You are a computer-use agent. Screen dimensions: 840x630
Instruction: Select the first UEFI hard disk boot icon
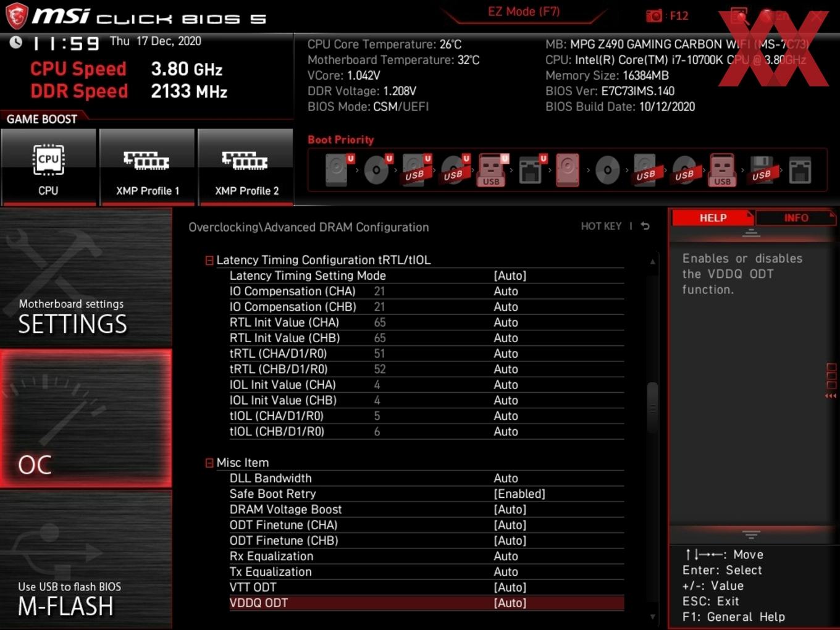[338, 170]
